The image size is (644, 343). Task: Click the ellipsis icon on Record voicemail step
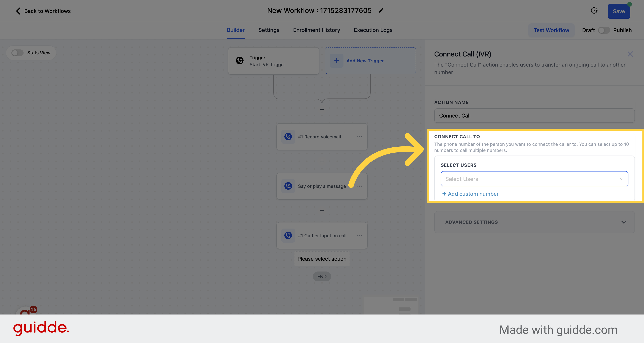[359, 137]
